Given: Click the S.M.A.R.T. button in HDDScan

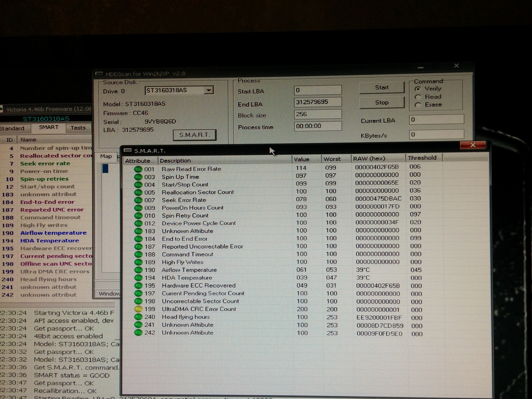Looking at the screenshot, I should 194,135.
